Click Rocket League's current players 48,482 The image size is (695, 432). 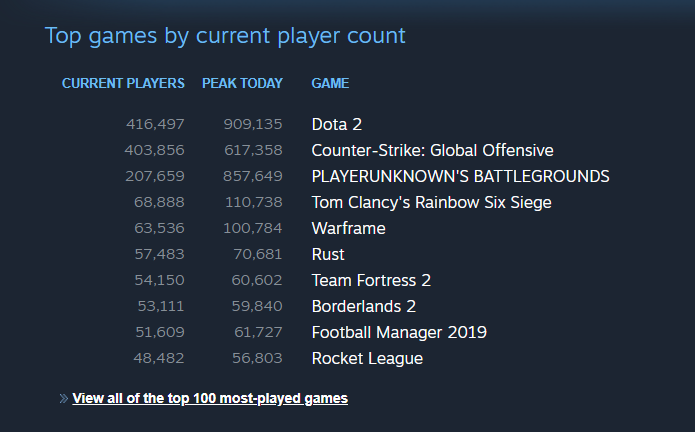point(159,358)
